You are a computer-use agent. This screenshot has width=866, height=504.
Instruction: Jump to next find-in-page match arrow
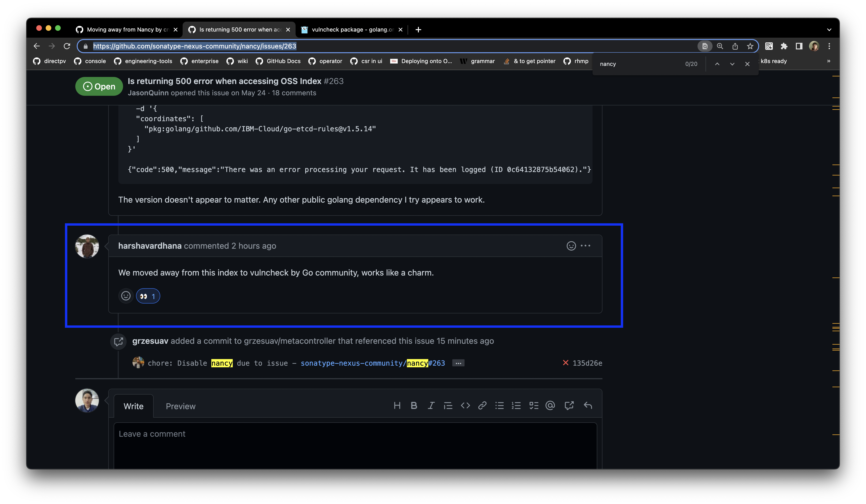732,64
